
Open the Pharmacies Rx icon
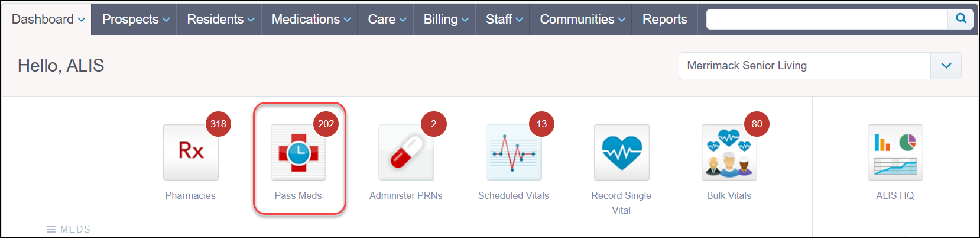191,152
